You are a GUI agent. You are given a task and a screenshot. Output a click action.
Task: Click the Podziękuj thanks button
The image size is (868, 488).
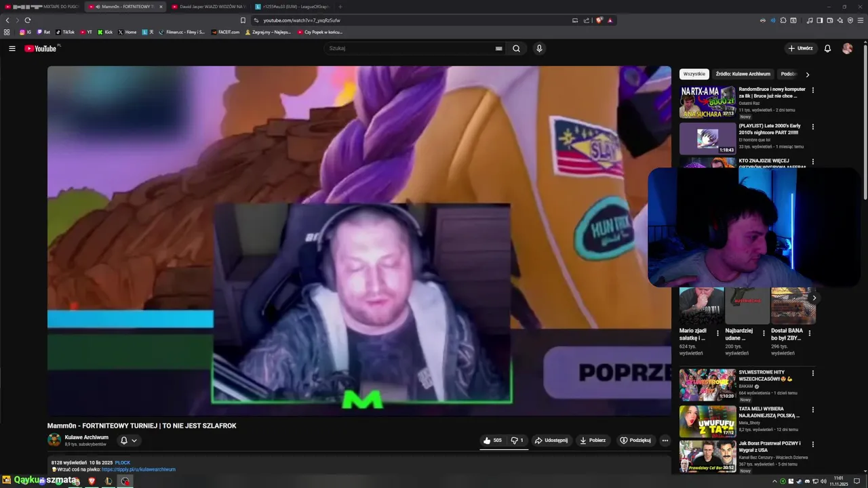635,440
